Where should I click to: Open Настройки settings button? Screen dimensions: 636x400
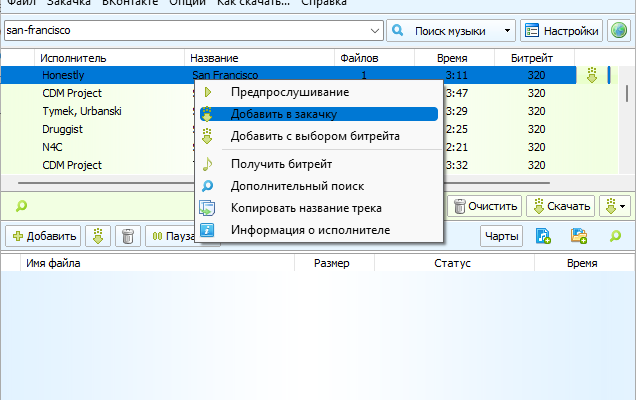561,31
